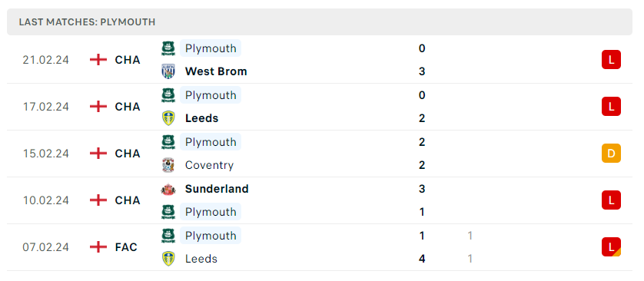Click the loss badge for West Brom match

coord(611,59)
